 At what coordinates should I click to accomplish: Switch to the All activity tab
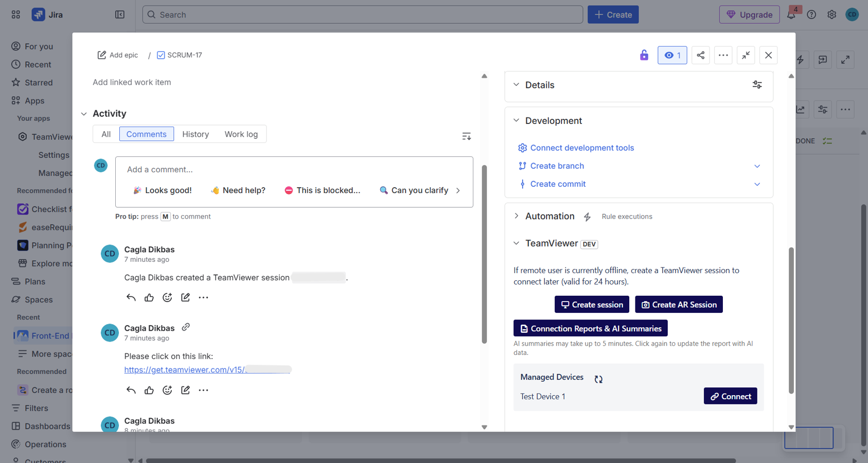(106, 134)
